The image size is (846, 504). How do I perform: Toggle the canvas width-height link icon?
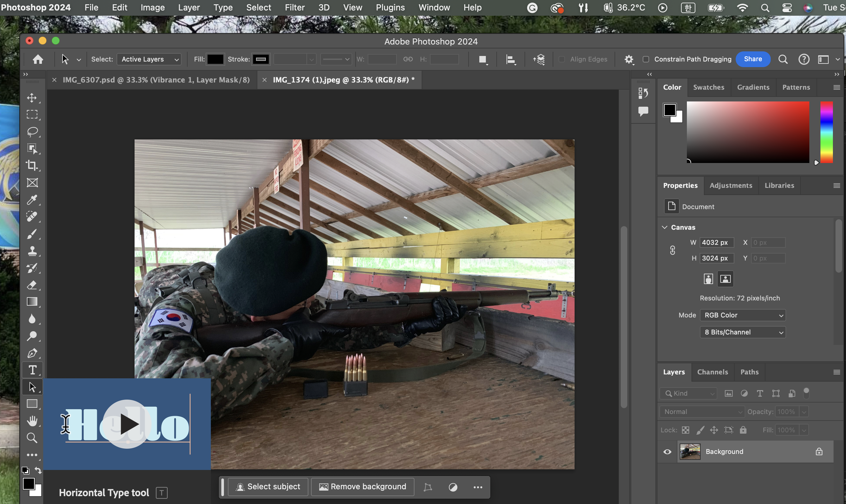(x=672, y=251)
